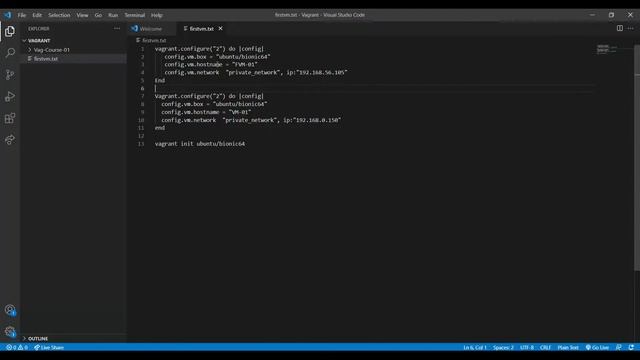640x360 pixels.
Task: Open the Accounts icon in activity bar
Action: pos(10,310)
